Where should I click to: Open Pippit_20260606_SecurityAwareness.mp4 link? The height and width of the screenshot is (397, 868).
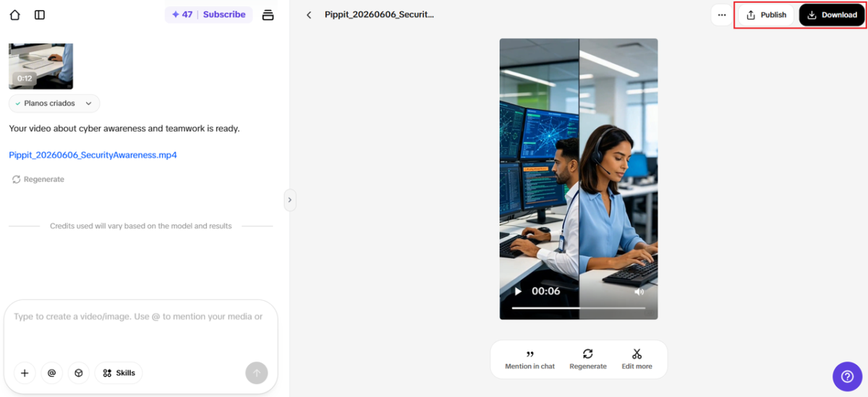click(93, 155)
